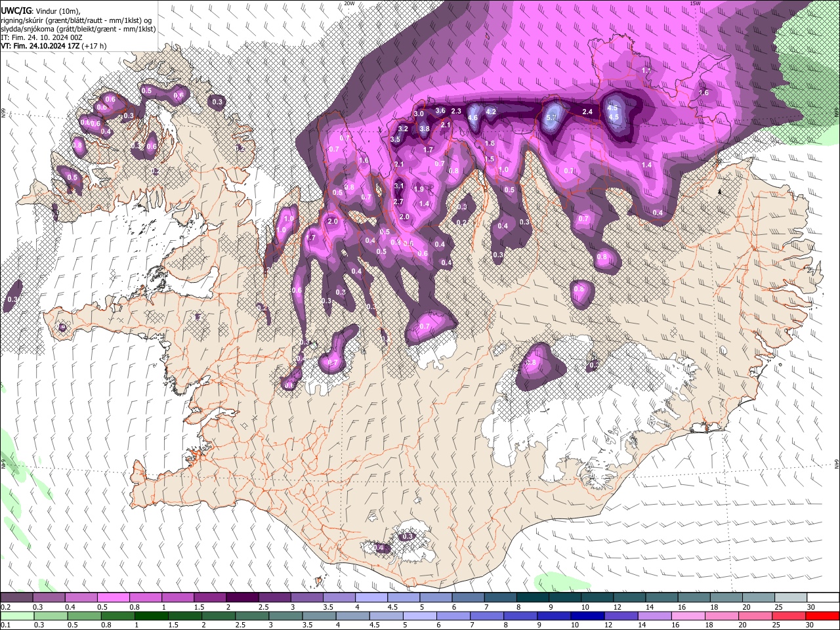Select the 2.7 value on the map
840x630 pixels.
(398, 202)
